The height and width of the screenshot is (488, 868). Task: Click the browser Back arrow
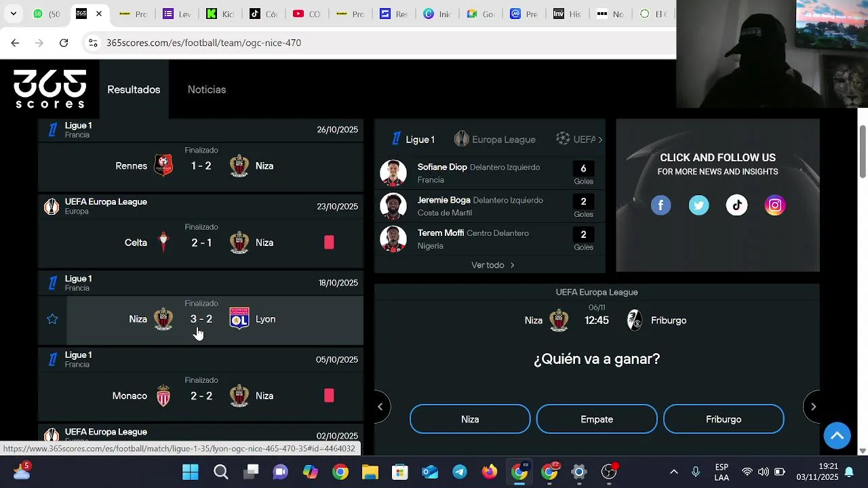click(15, 43)
